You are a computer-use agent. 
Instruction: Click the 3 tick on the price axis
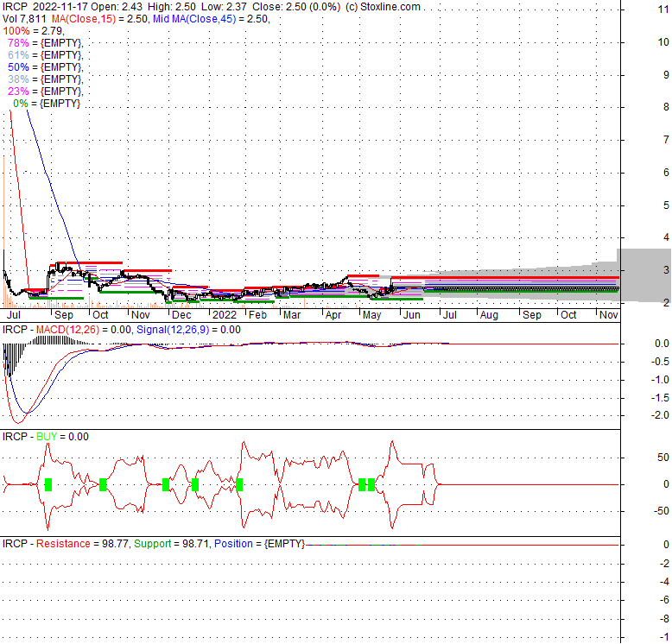(x=666, y=269)
